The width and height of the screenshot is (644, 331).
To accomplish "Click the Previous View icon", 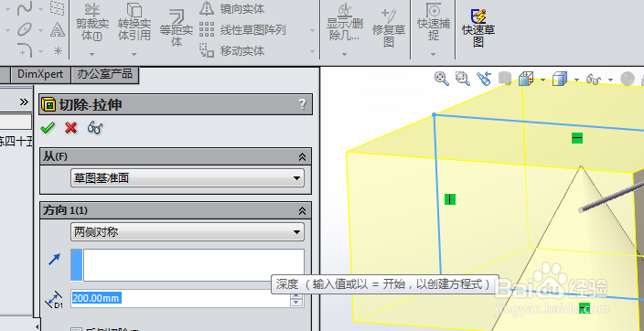I will 484,78.
